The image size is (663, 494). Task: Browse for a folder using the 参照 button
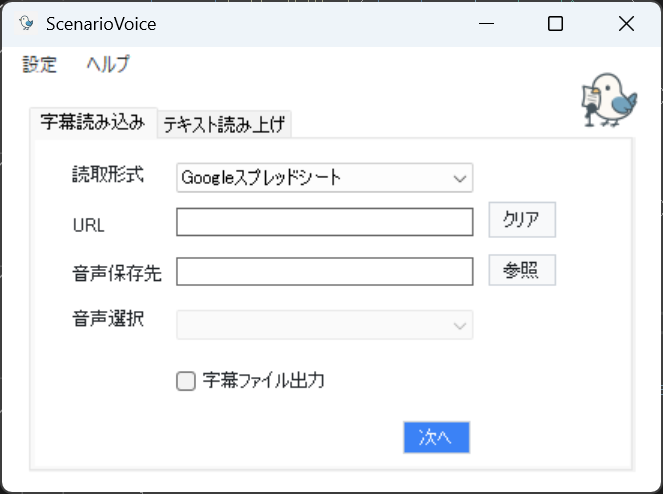click(522, 270)
